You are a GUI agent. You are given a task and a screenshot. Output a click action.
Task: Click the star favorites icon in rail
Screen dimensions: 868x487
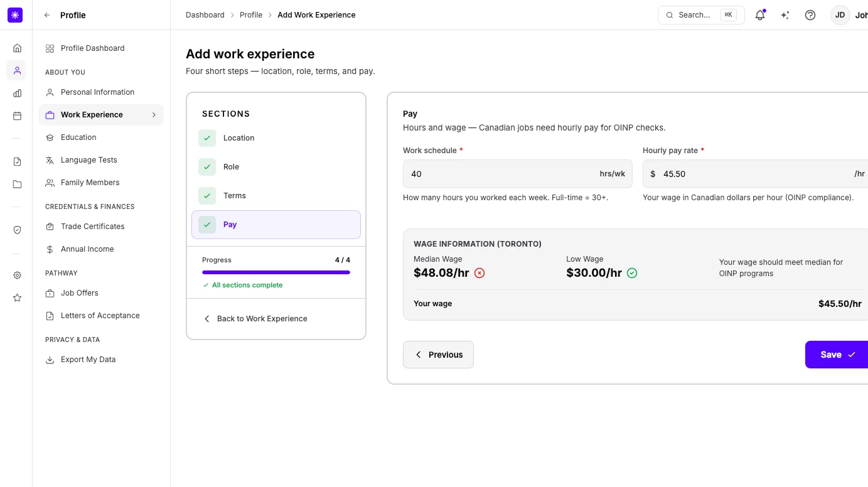click(x=17, y=298)
